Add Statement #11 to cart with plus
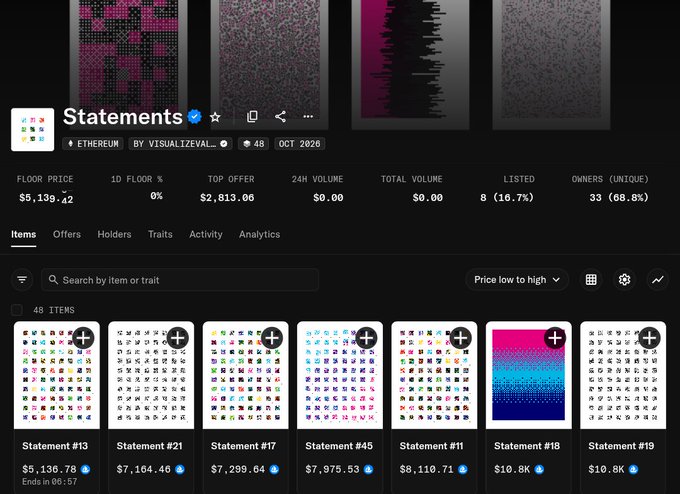Viewport: 680px width, 494px height. 461,338
